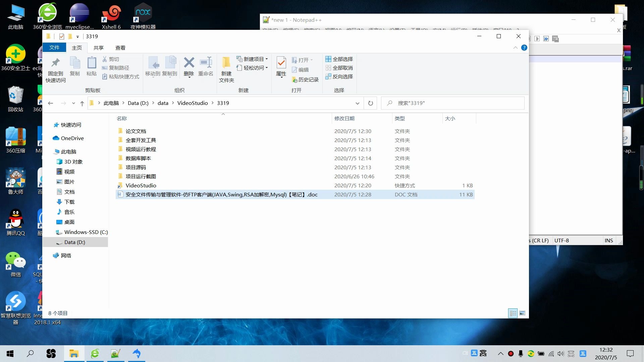Toggle properties checkbox in quick access toolbar
This screenshot has height=362, width=644.
pos(61,37)
